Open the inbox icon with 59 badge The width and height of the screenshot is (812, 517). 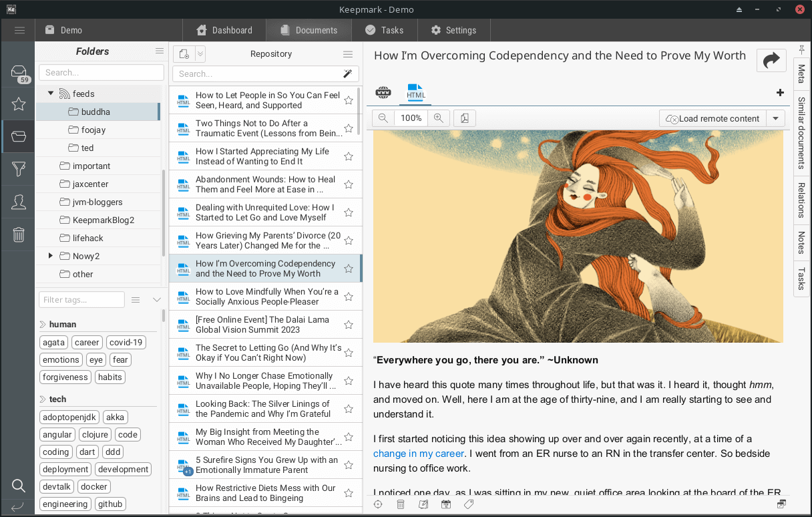click(x=19, y=73)
